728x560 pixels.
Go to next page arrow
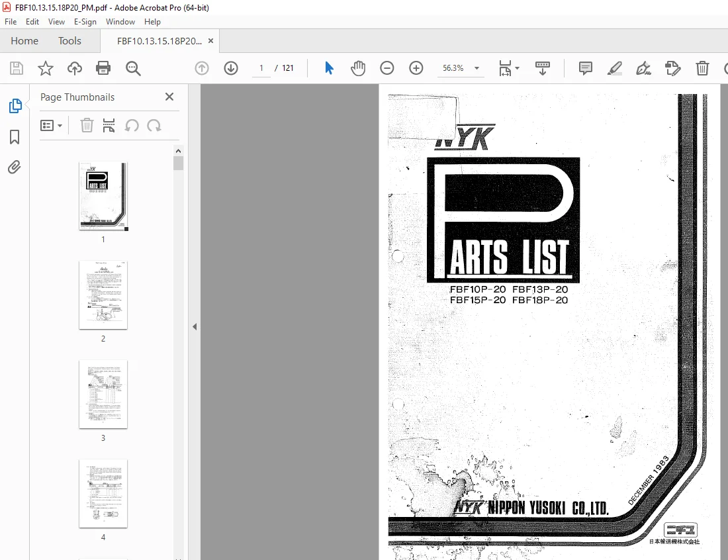point(231,68)
